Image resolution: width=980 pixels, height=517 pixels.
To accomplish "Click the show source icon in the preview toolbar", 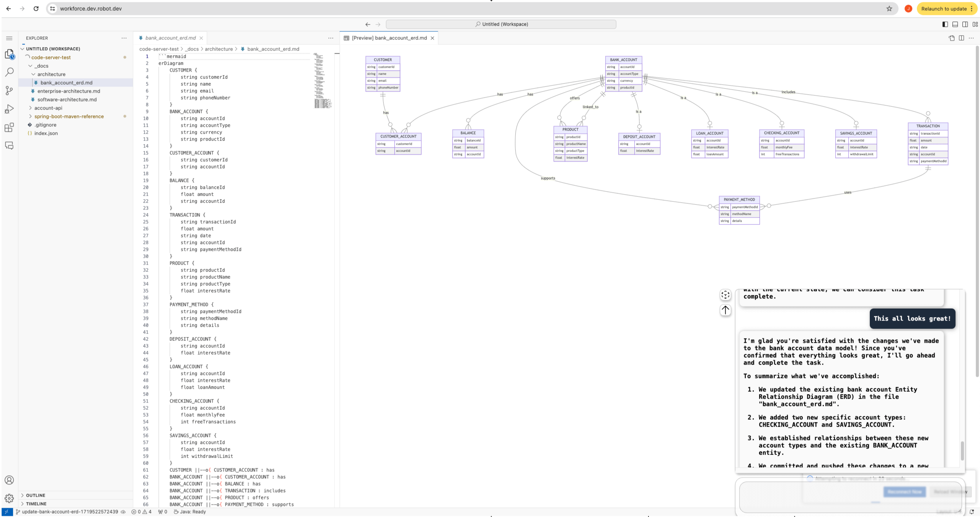I will pos(952,38).
